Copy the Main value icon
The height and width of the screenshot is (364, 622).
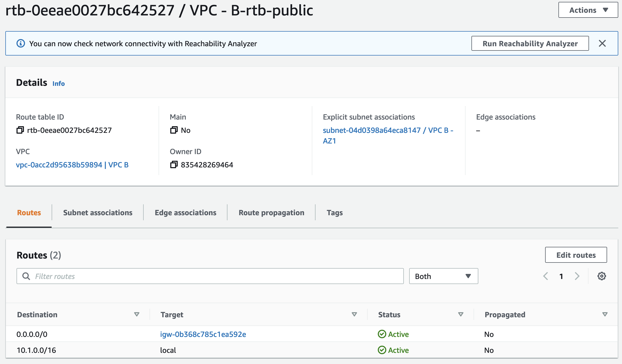pyautogui.click(x=174, y=130)
